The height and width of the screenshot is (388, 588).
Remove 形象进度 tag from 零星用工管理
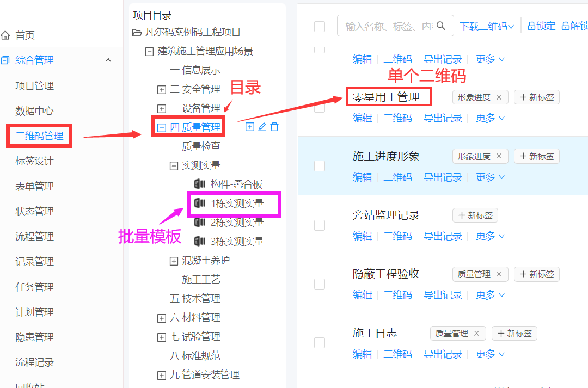pos(499,97)
